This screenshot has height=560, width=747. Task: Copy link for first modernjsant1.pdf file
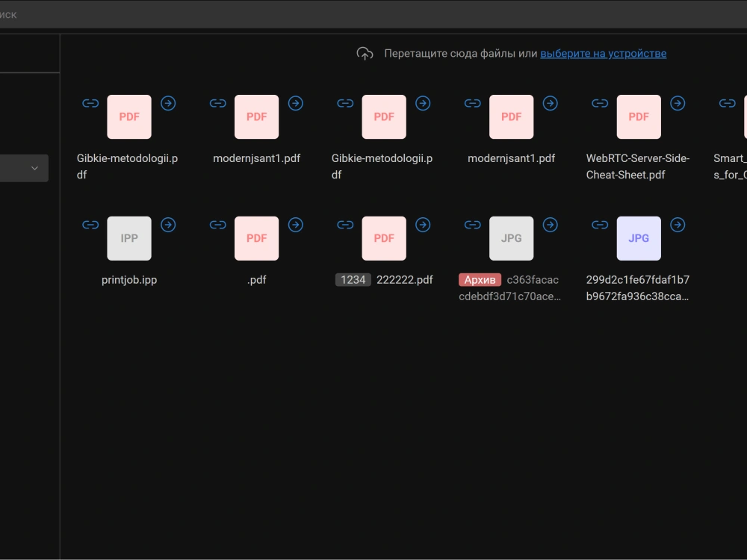click(x=217, y=103)
